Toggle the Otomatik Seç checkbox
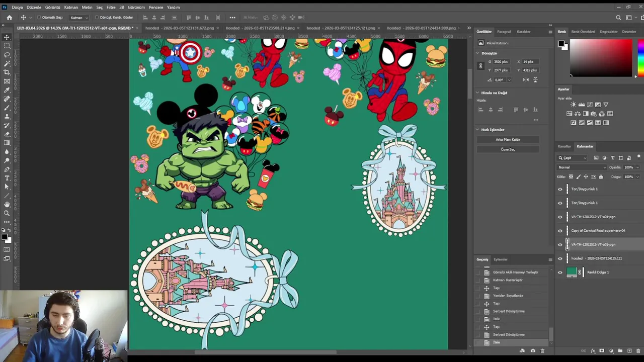Viewport: 644px width, 362px height. [x=39, y=18]
